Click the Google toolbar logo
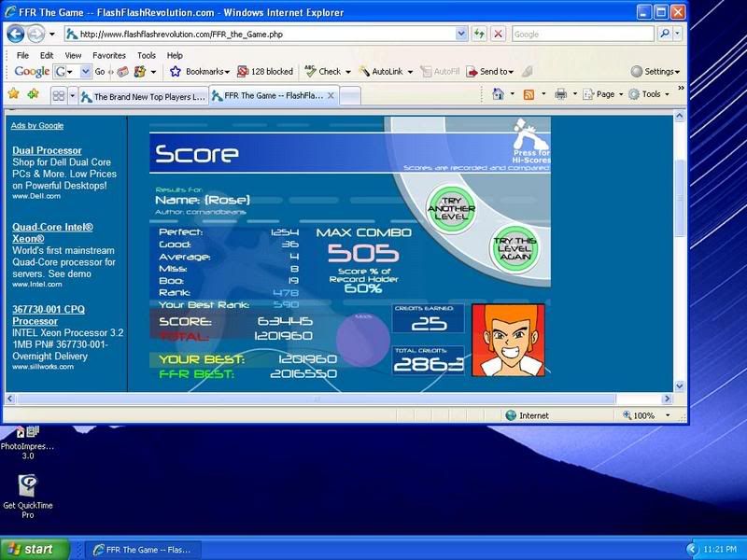 [x=32, y=72]
